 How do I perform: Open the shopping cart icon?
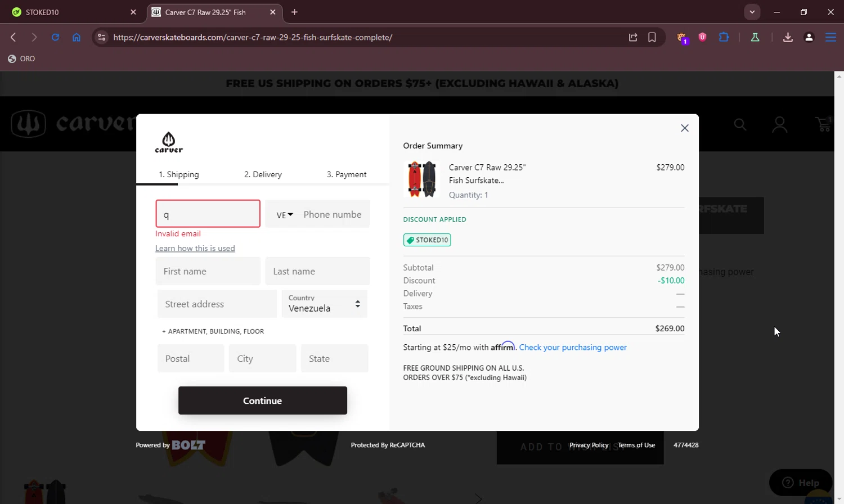(x=824, y=124)
